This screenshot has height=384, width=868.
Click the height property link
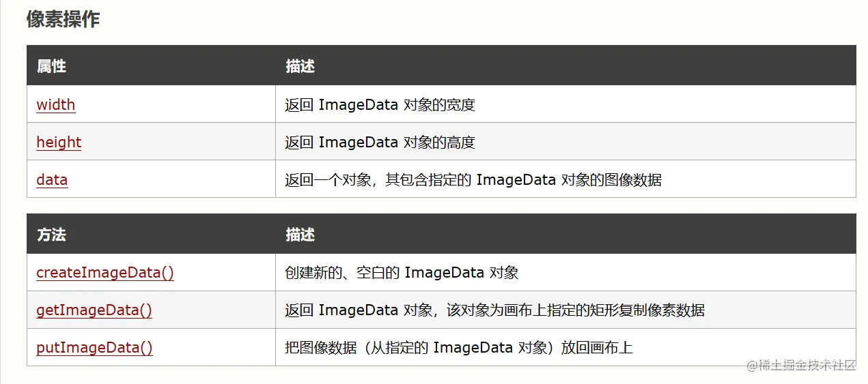pos(59,142)
